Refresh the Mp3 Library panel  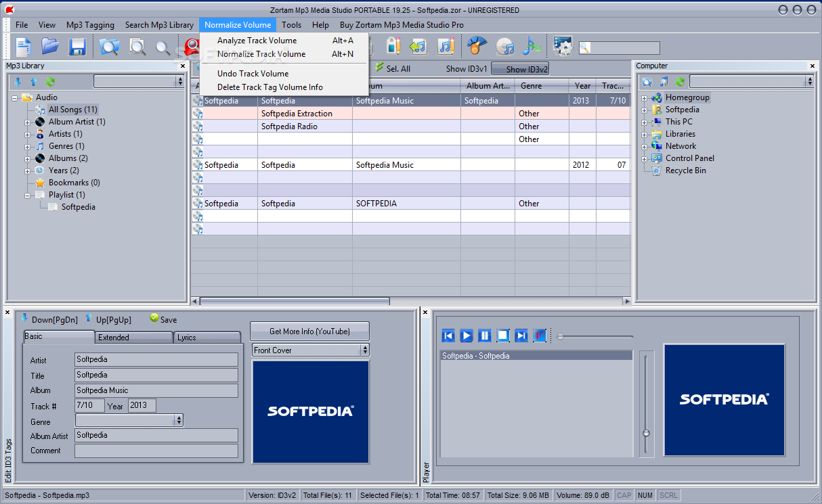point(49,82)
